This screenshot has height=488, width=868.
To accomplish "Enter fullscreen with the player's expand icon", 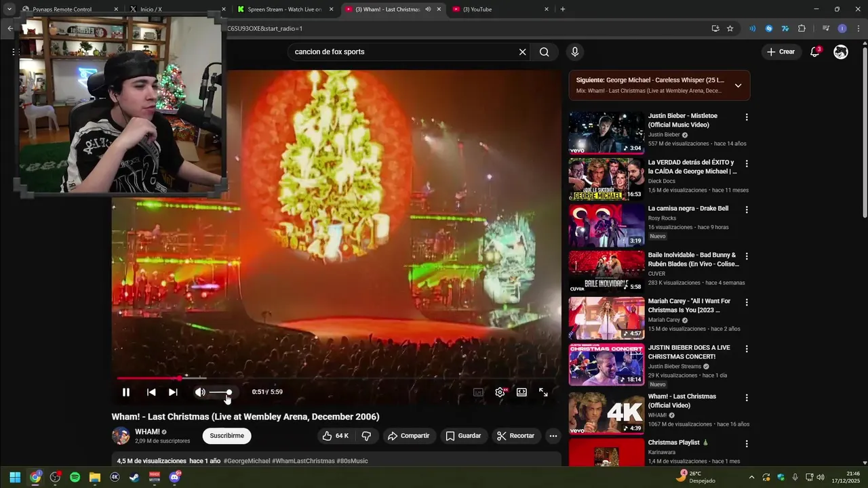I will (543, 392).
